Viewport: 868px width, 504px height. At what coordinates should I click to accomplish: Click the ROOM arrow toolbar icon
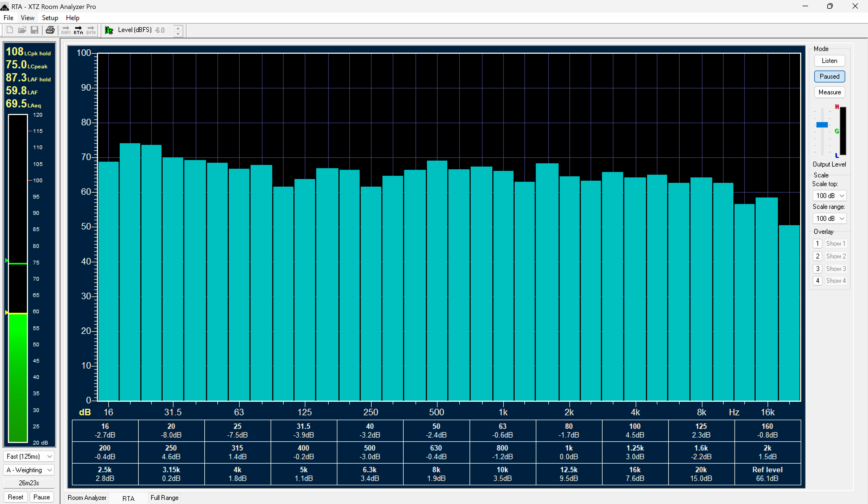click(66, 30)
